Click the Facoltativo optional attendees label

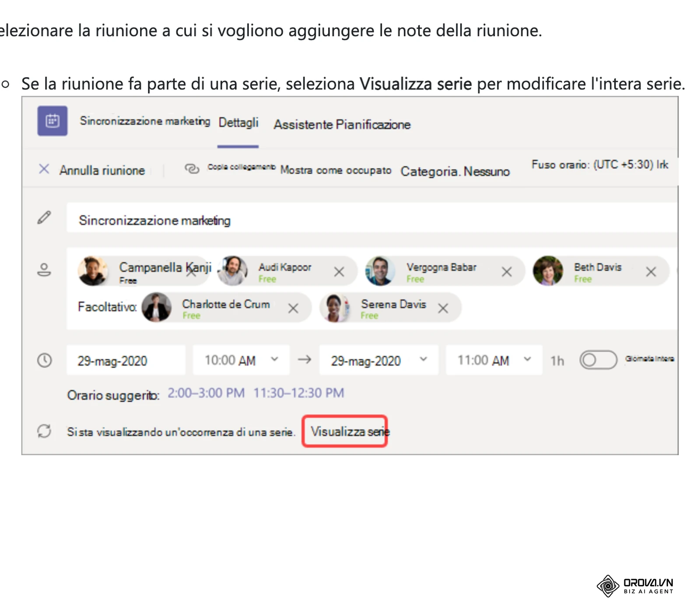[107, 307]
